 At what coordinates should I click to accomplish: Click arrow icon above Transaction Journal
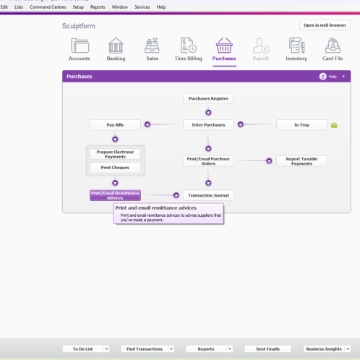208,183
